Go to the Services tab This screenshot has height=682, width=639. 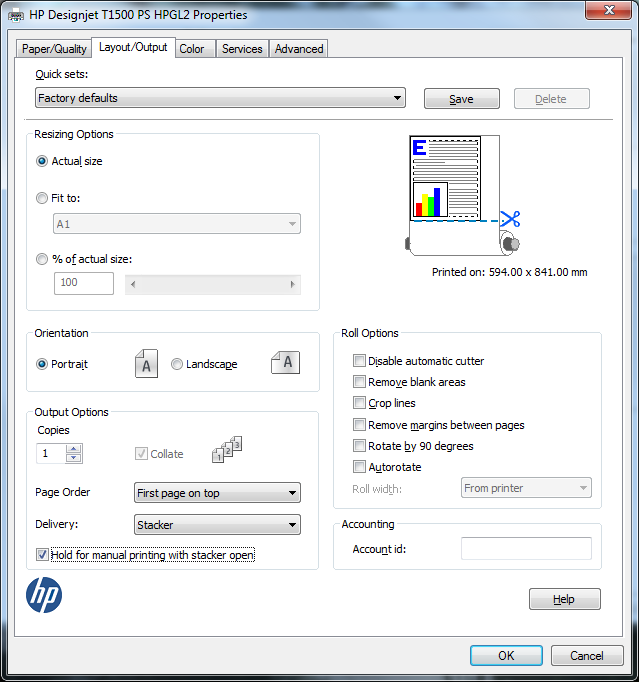pos(242,49)
